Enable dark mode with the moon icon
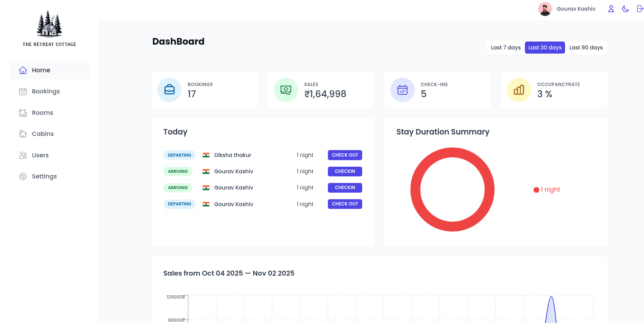The height and width of the screenshot is (323, 644). 625,9
